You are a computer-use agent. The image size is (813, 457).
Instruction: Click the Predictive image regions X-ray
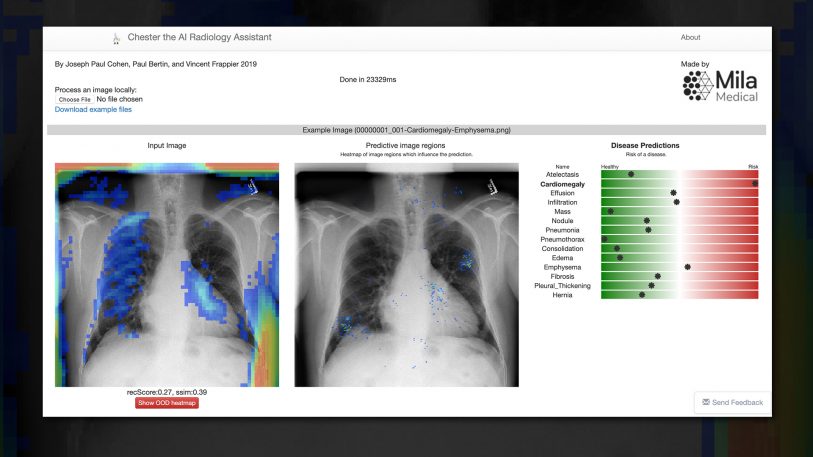click(x=406, y=275)
